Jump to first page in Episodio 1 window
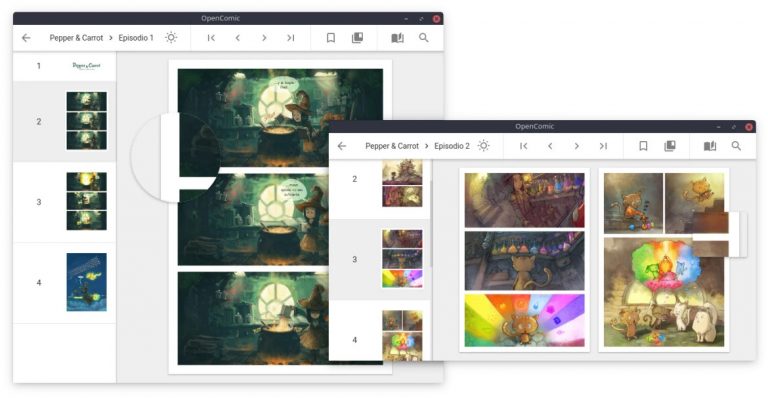 (211, 38)
